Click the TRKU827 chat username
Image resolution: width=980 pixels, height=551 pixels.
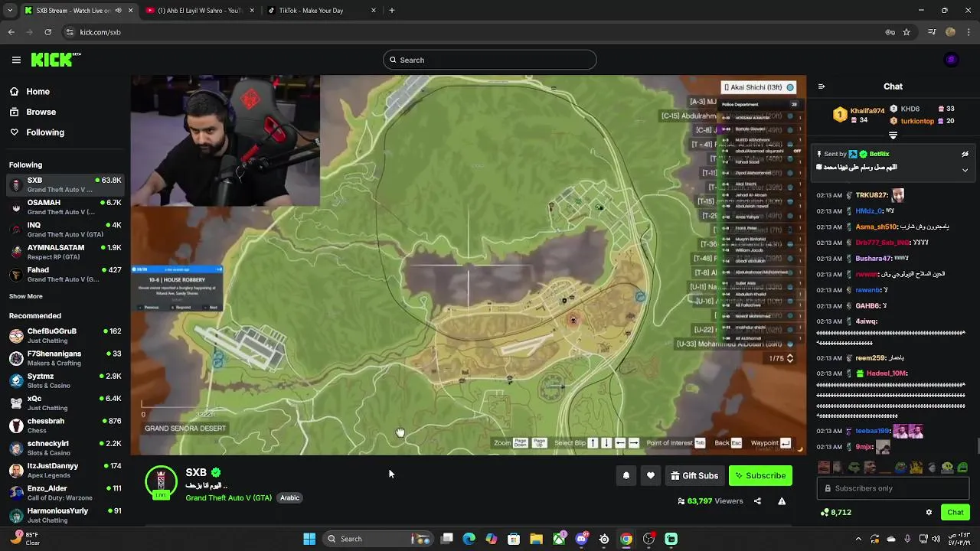coord(871,195)
